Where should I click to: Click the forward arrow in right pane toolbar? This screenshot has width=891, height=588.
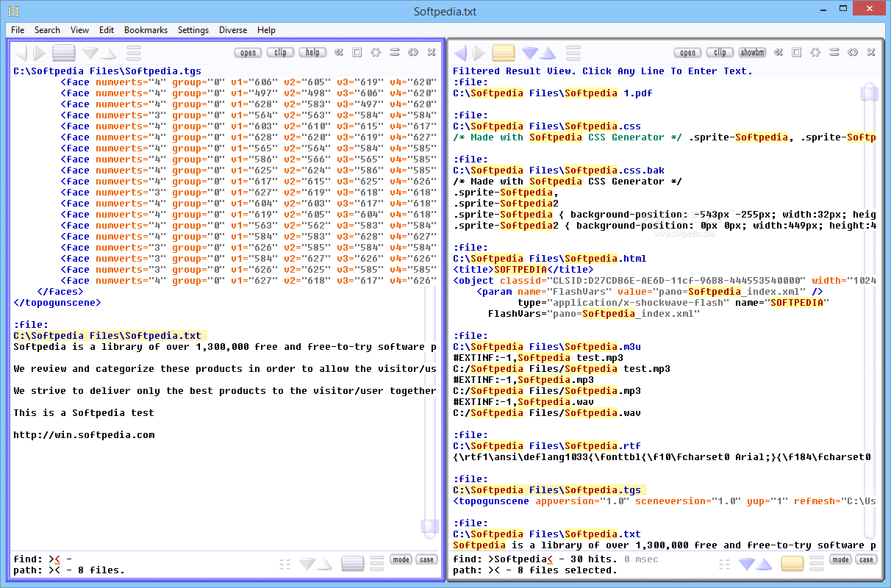(x=479, y=53)
